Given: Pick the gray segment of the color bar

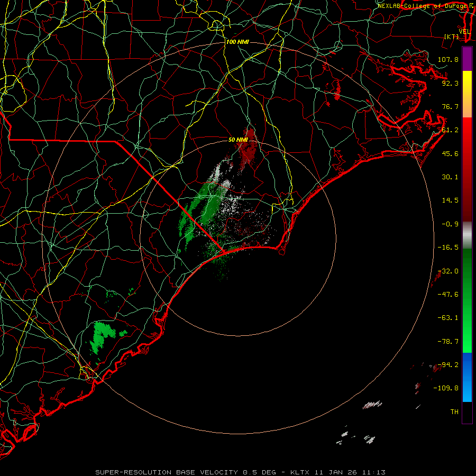Looking at the screenshot, I should click(x=467, y=234).
